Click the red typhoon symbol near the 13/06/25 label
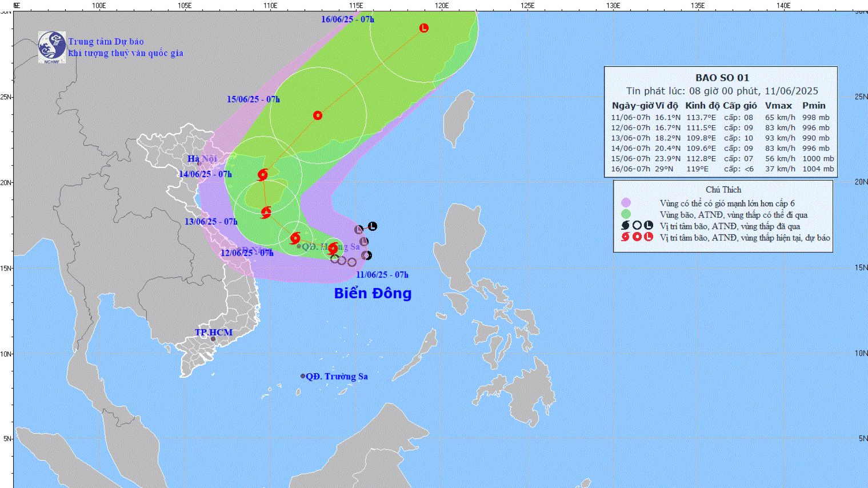The height and width of the screenshot is (488, 868). click(266, 213)
